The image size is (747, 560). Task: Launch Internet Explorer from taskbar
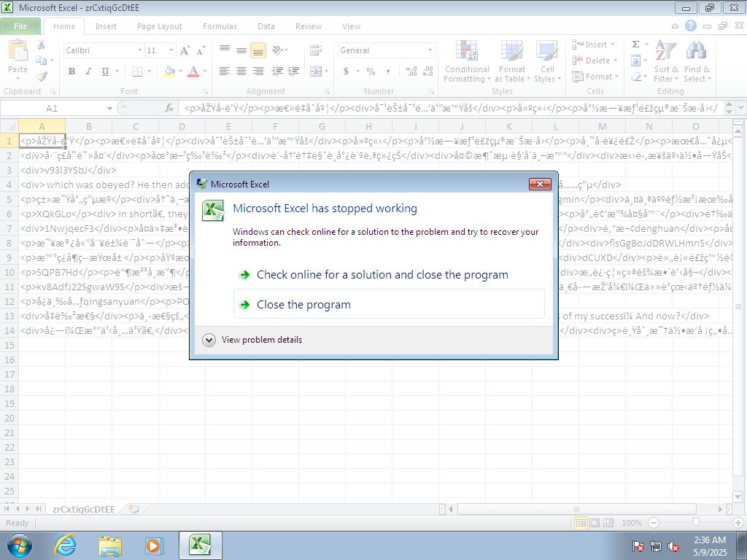pos(65,545)
